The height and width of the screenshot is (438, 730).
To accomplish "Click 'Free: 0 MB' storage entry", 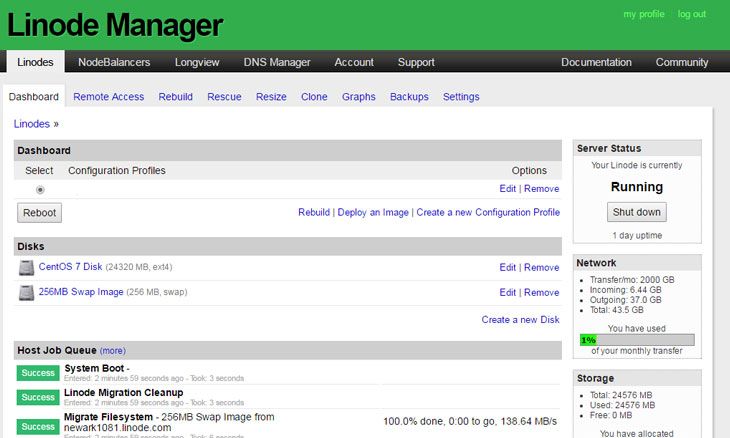I will coord(611,415).
